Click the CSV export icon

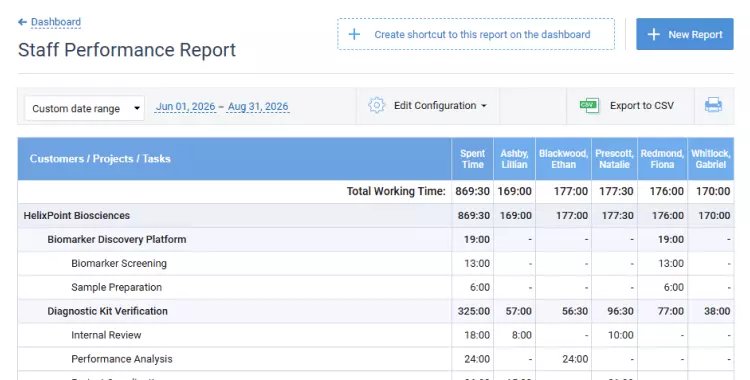(589, 105)
